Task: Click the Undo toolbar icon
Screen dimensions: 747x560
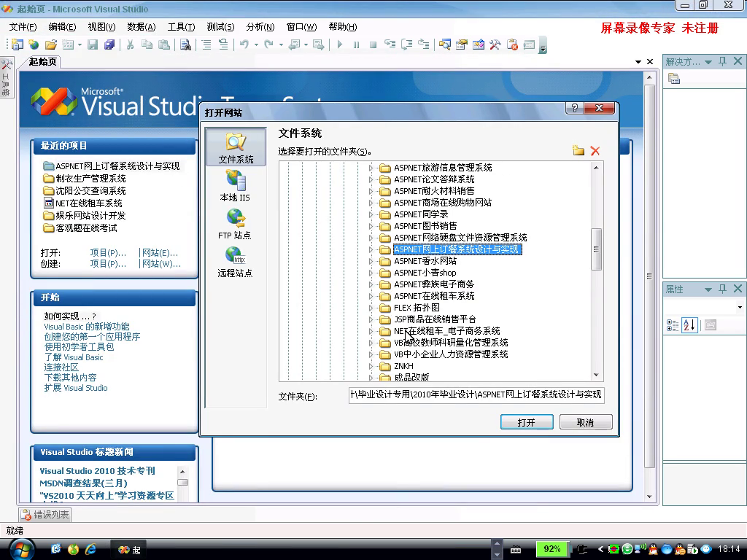Action: pos(244,44)
